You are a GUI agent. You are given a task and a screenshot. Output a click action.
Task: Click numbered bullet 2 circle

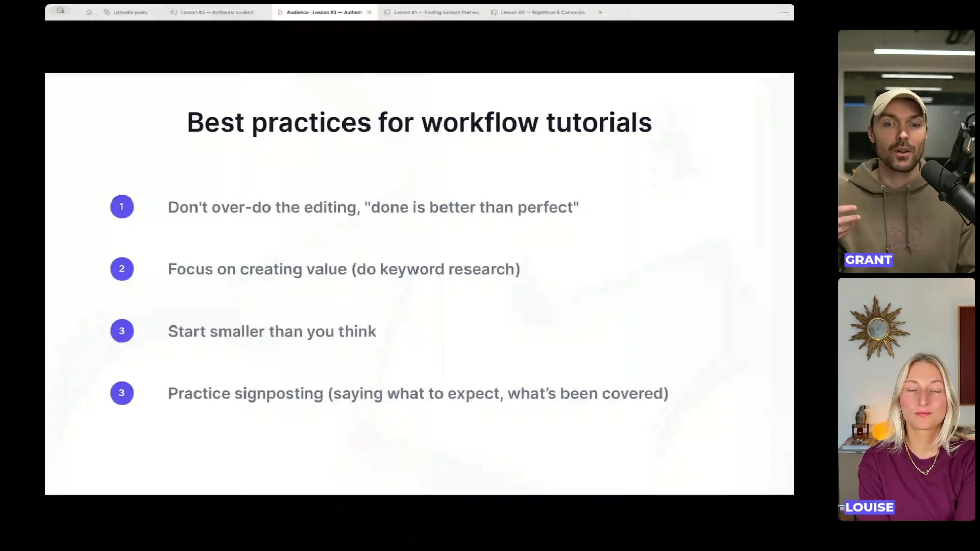point(121,269)
